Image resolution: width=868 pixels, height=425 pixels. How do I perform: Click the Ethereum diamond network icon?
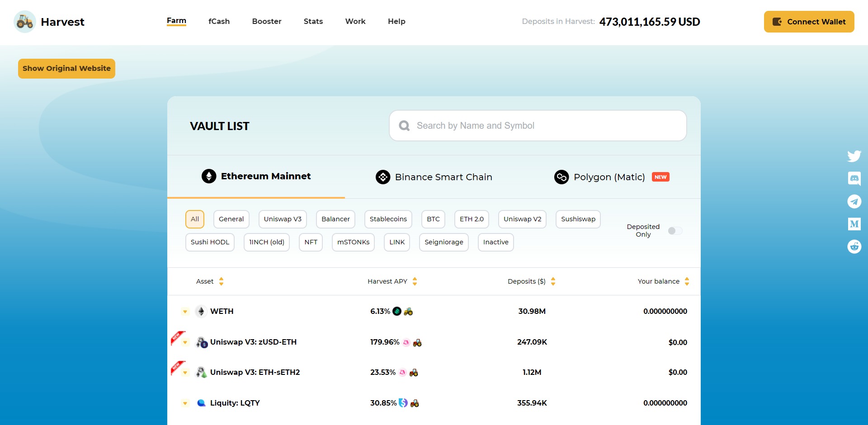tap(209, 176)
